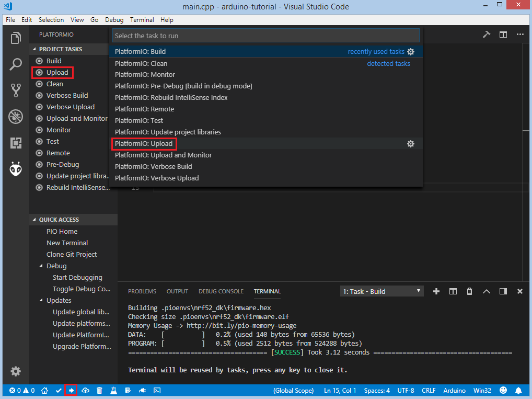The width and height of the screenshot is (532, 399).
Task: Select PlatformIO: Rebuild IntelliSense Index task
Action: (x=266, y=97)
